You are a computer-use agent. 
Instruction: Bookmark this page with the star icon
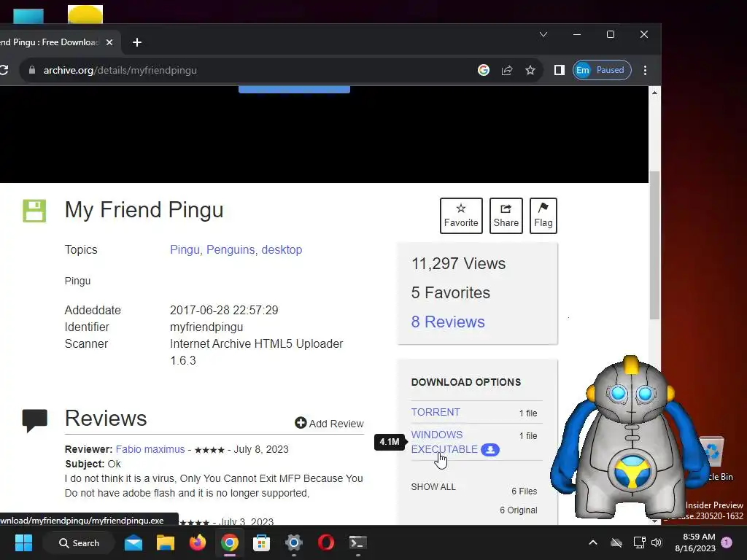pos(530,70)
